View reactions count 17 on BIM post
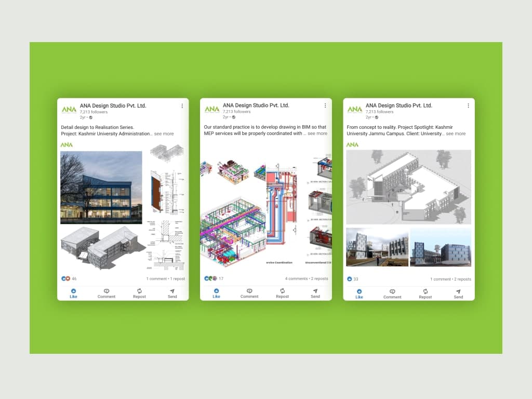The image size is (532, 399). 214,278
